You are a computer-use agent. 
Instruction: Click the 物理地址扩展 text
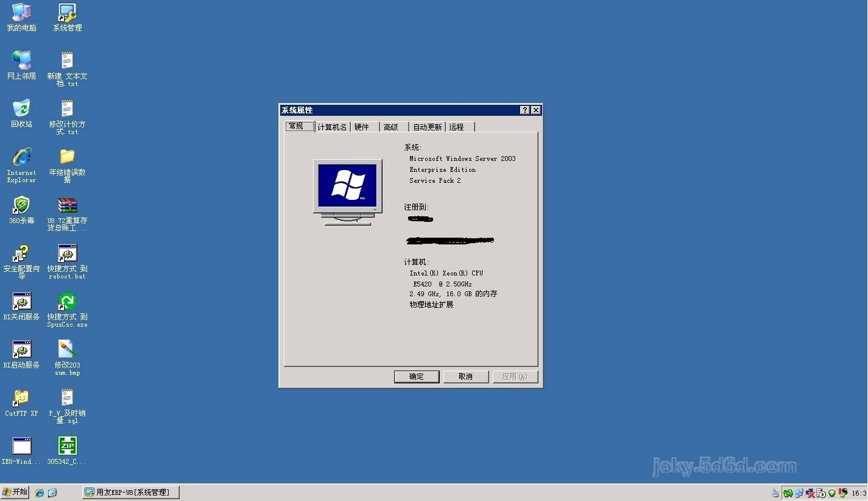point(431,305)
